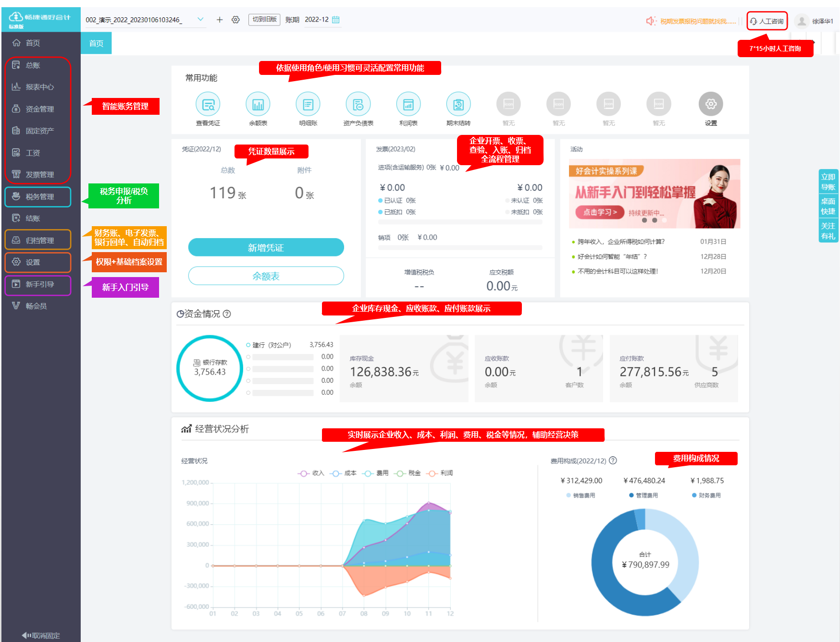This screenshot has width=840, height=642.
Task: Toggle the 管理费用 legend entry
Action: 644,496
